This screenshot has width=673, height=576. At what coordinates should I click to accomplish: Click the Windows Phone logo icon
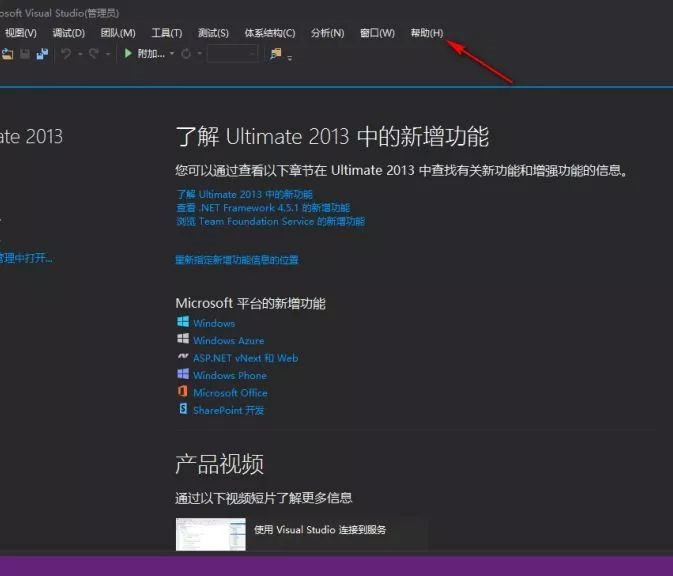click(x=183, y=373)
